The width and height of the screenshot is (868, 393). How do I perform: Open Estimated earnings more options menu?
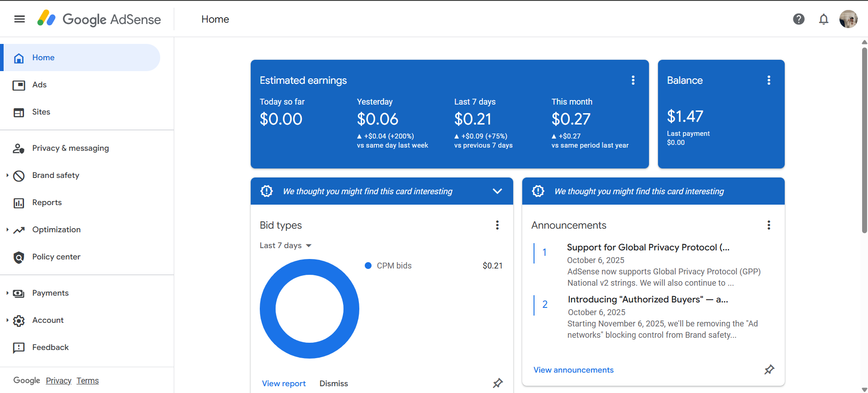click(633, 80)
